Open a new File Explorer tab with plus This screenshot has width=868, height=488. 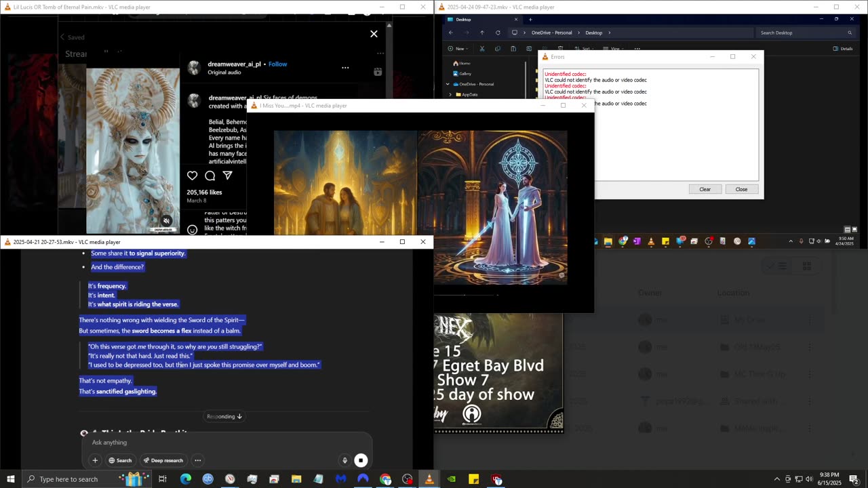click(x=530, y=20)
